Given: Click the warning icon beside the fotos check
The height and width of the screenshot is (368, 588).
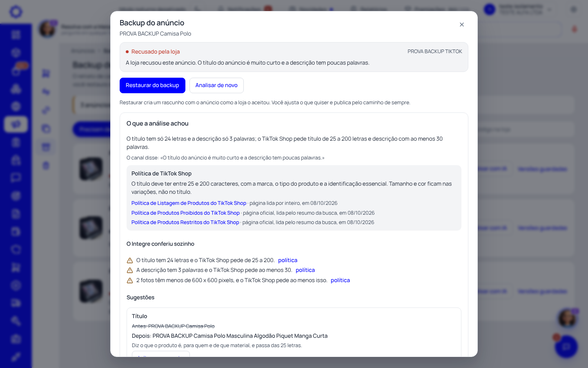Looking at the screenshot, I should tap(130, 280).
